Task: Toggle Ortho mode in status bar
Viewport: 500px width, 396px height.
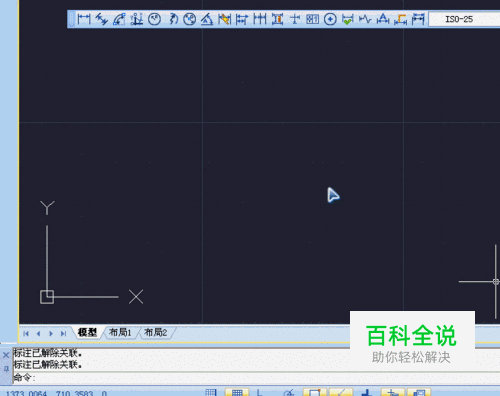Action: click(x=260, y=392)
